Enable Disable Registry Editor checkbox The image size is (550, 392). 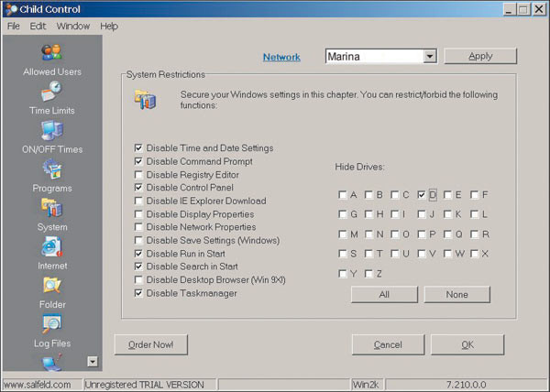(x=138, y=175)
